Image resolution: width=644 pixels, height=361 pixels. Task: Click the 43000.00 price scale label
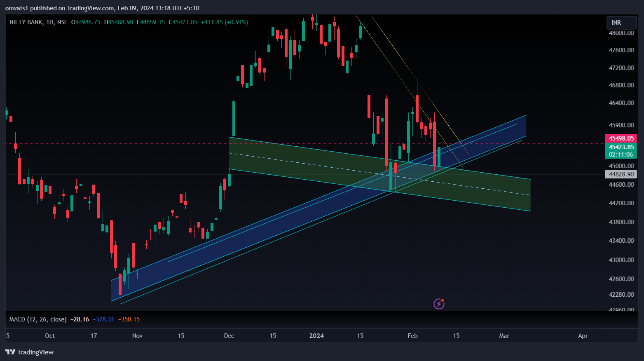click(x=621, y=260)
